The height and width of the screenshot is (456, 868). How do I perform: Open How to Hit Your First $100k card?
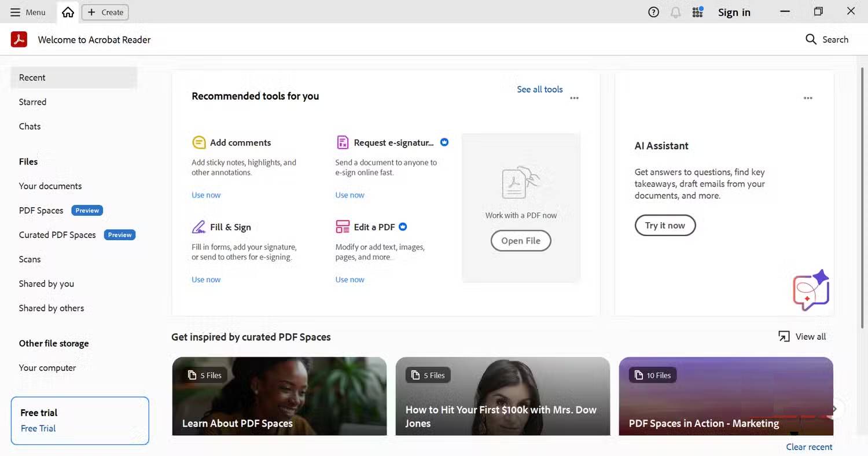[x=503, y=396]
